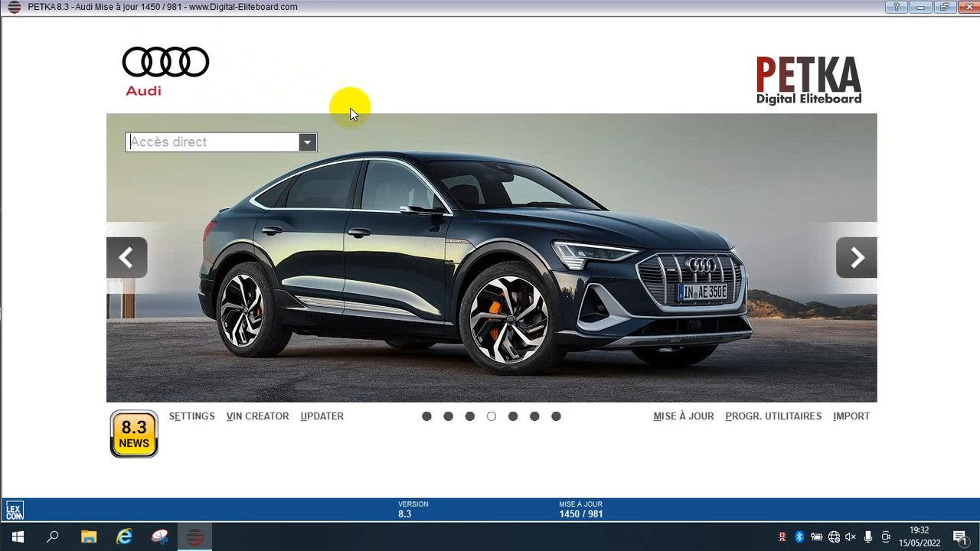Open the 8.3 NEWS badge
This screenshot has width=980, height=551.
(134, 434)
